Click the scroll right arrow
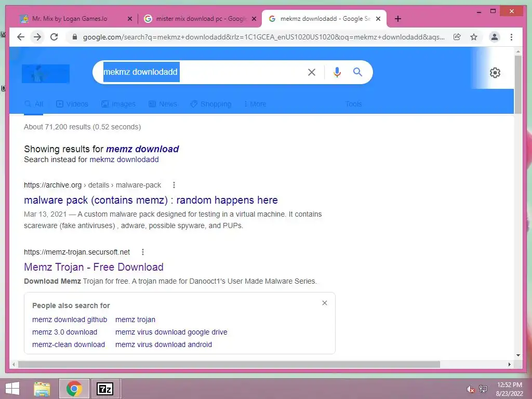Screen dimensions: 532x399 coord(509,364)
